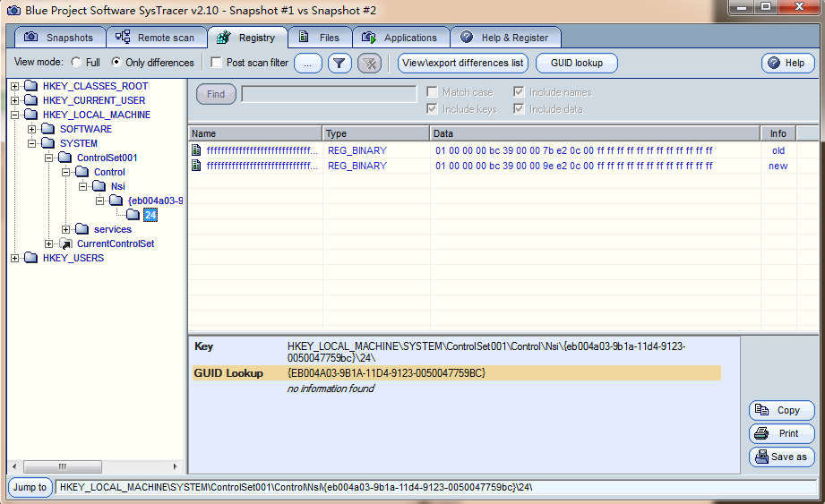Click the Print button

(x=782, y=433)
